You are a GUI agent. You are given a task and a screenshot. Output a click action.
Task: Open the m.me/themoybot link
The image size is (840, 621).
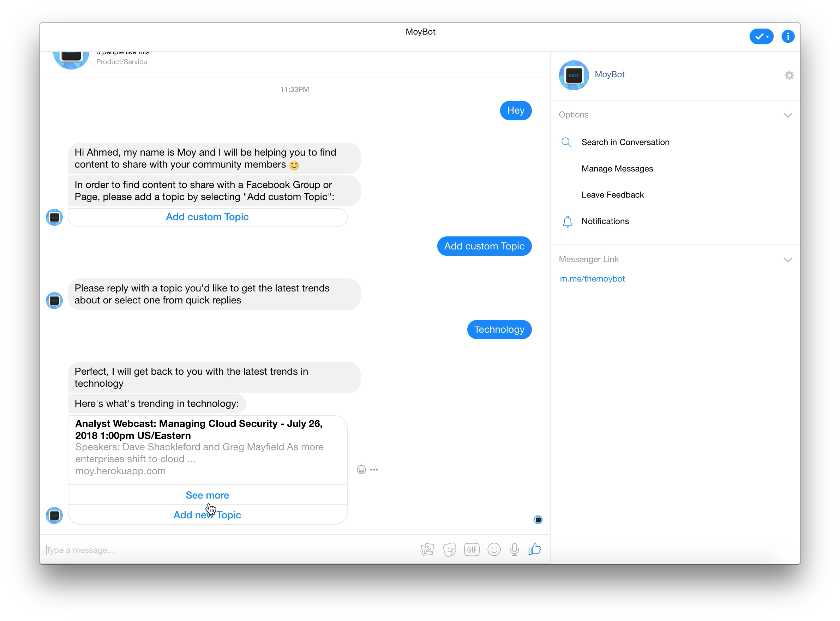tap(592, 278)
